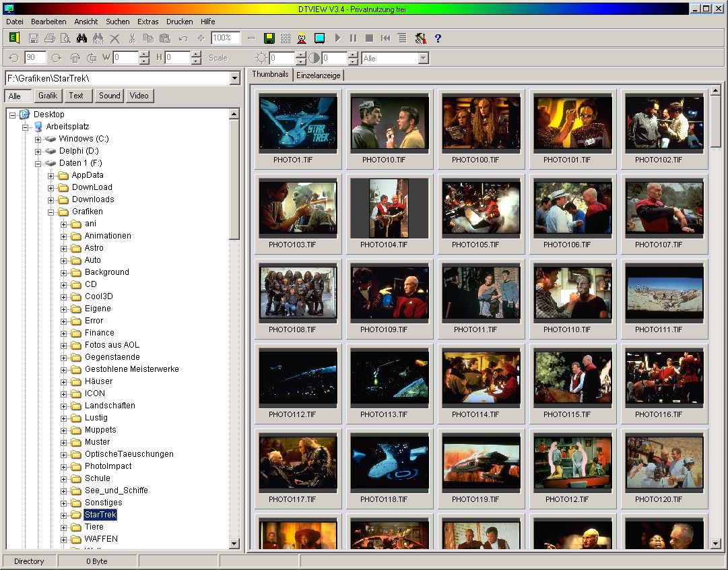Open the Alle dropdown in the toolbar
Image resolution: width=728 pixels, height=570 pixels.
(x=423, y=58)
